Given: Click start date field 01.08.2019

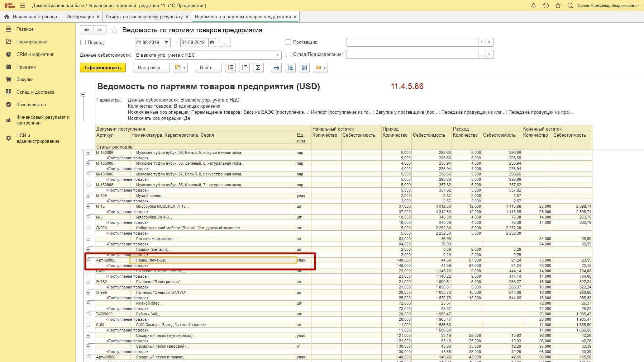Looking at the screenshot, I should pyautogui.click(x=149, y=42).
